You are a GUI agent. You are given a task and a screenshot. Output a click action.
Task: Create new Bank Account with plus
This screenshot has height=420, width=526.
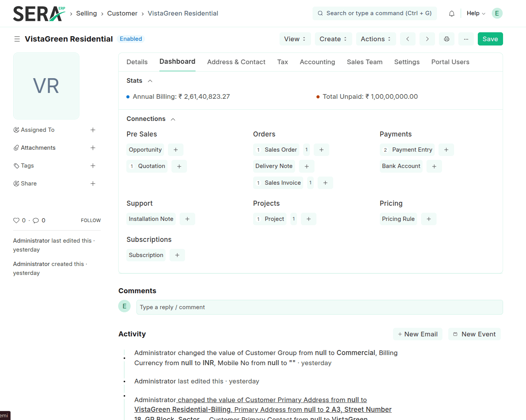434,166
